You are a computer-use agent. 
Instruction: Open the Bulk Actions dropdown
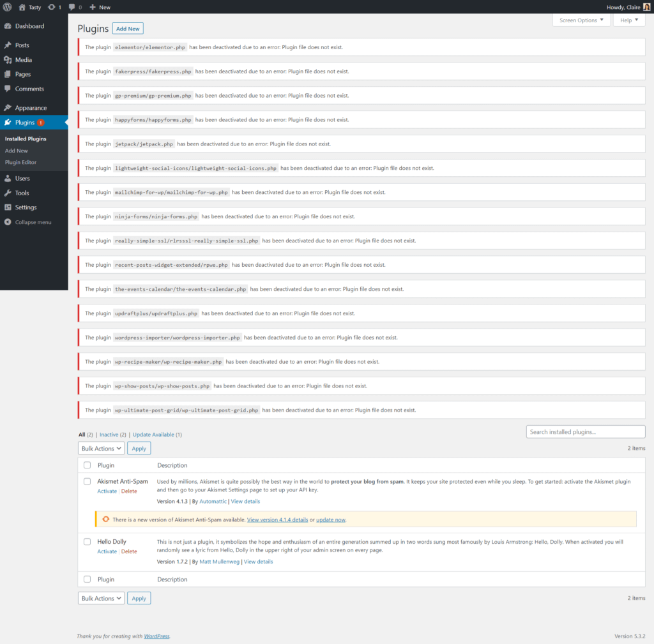100,448
